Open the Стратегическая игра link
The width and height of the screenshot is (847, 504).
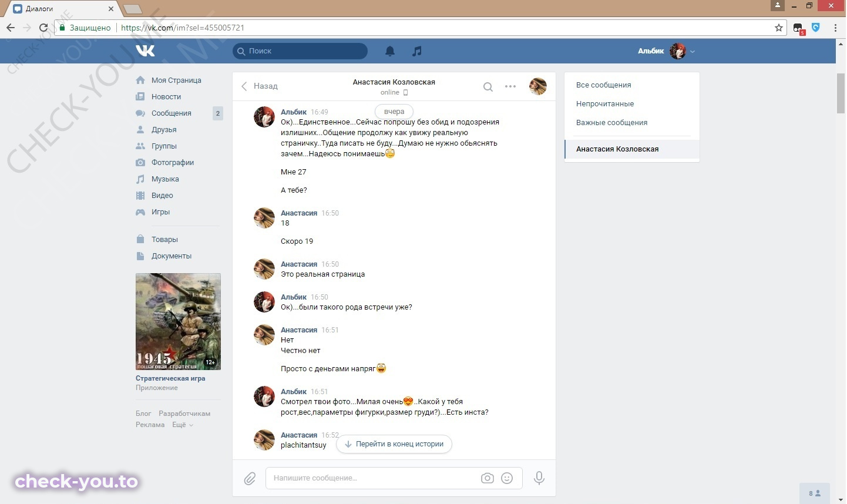point(170,378)
